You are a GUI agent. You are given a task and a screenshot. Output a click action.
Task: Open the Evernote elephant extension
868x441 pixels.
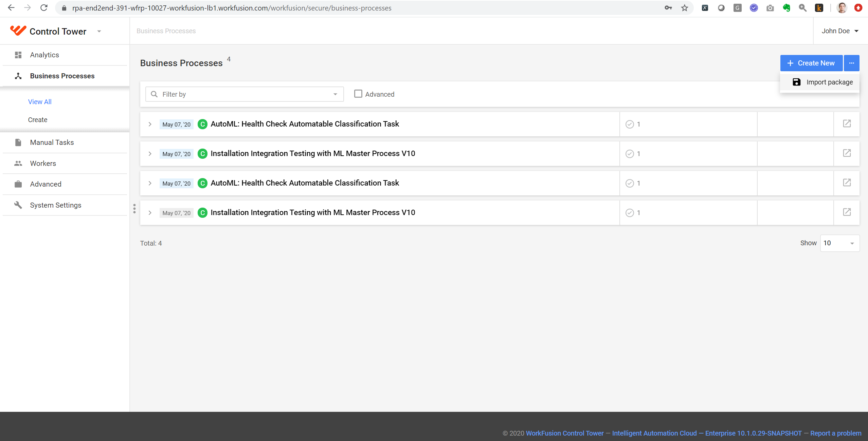(x=786, y=8)
